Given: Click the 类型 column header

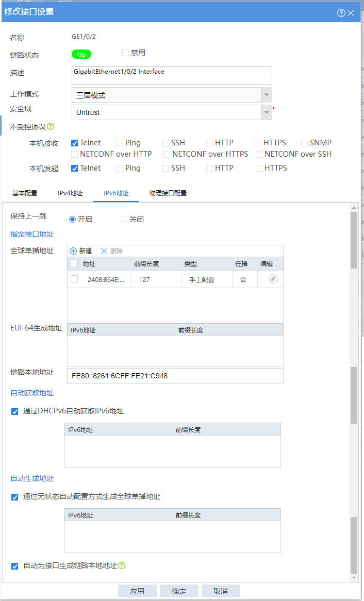Looking at the screenshot, I should point(191,264).
